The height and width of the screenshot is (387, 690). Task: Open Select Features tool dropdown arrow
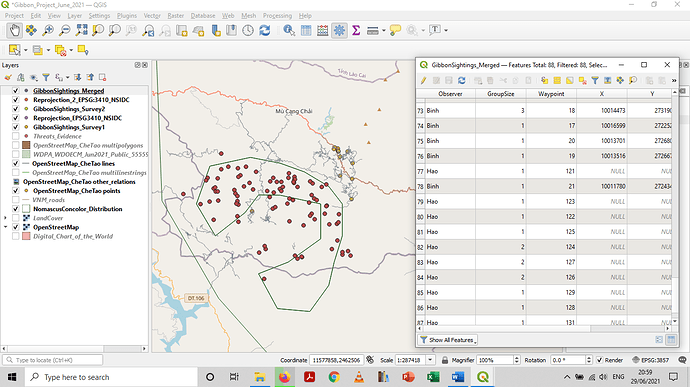tap(26, 50)
